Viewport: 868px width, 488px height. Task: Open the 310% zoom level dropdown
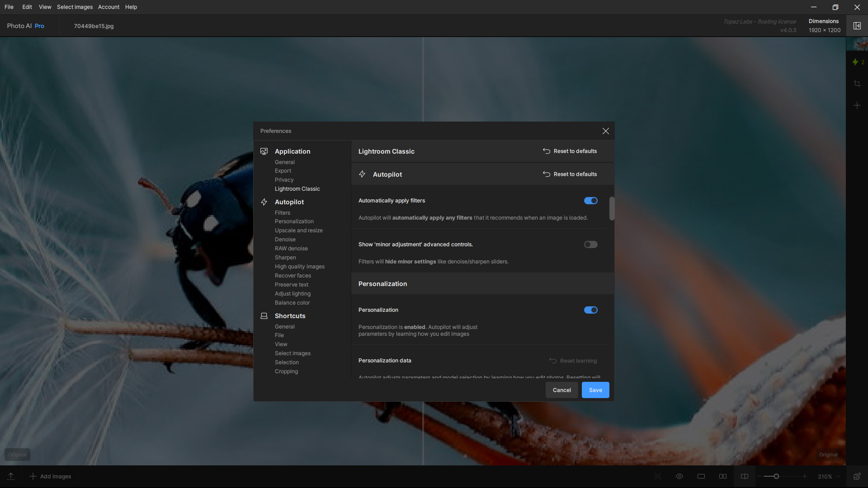(829, 476)
